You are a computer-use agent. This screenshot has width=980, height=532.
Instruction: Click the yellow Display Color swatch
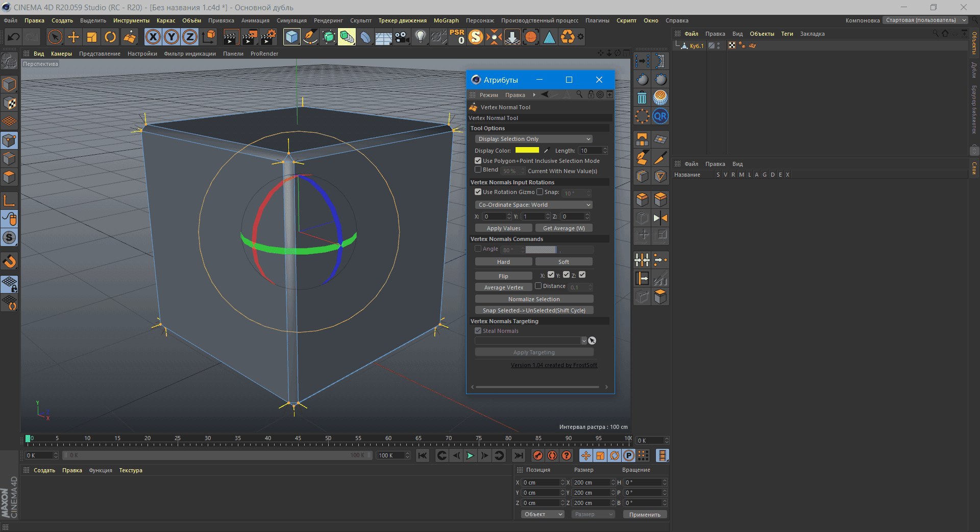pyautogui.click(x=527, y=150)
